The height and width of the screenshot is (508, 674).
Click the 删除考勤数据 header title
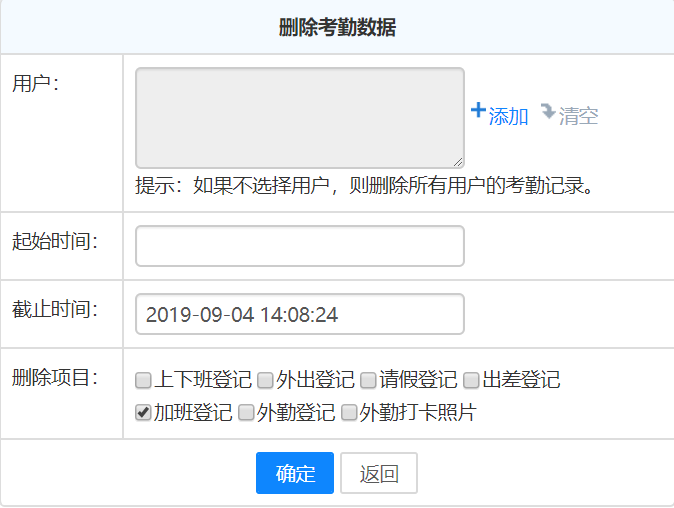pyautogui.click(x=337, y=28)
